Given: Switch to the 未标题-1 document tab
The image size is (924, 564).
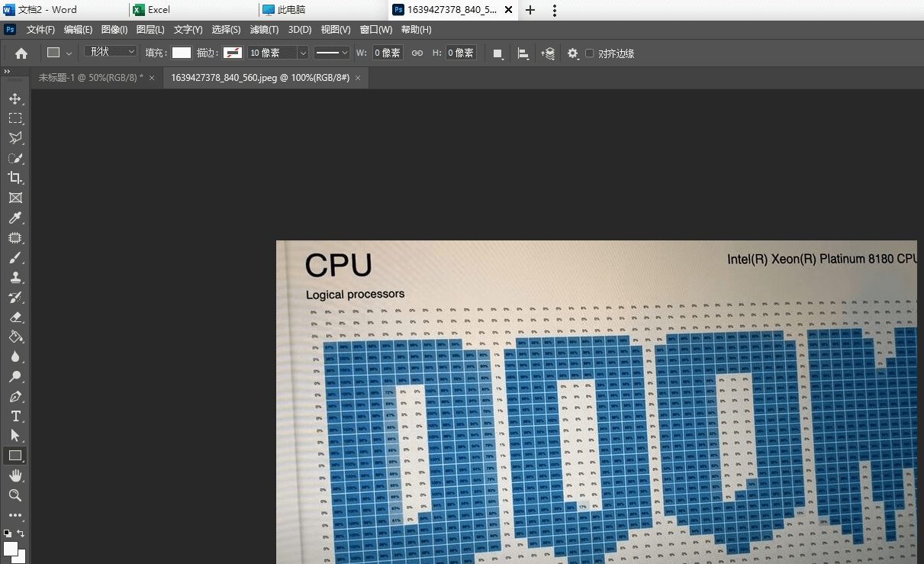Looking at the screenshot, I should click(x=91, y=78).
